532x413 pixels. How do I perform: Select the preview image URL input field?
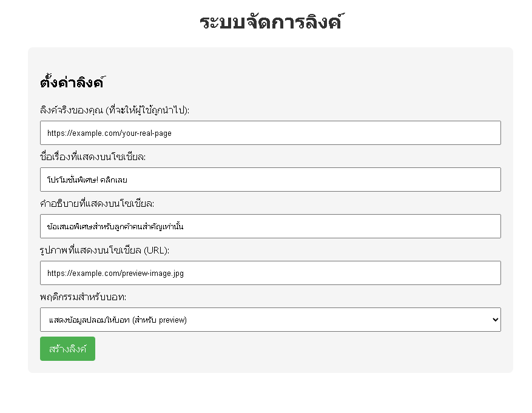[271, 273]
